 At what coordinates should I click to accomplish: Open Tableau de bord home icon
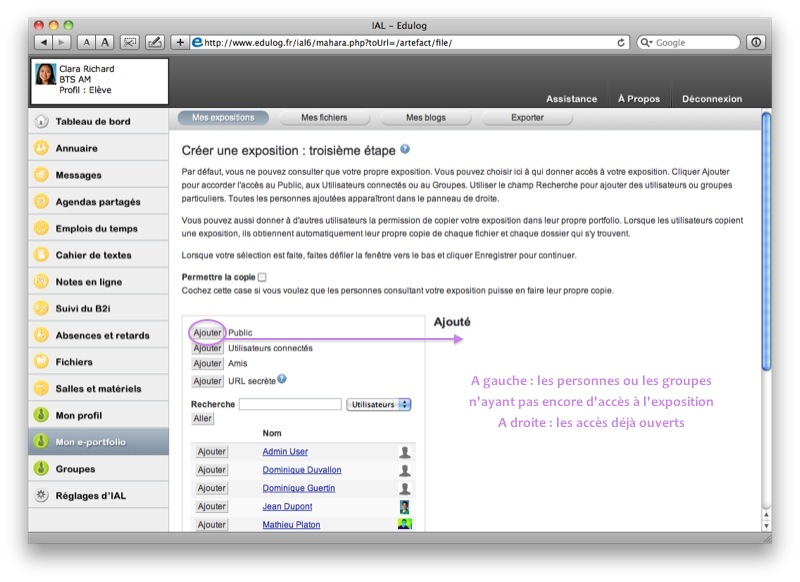tap(41, 121)
